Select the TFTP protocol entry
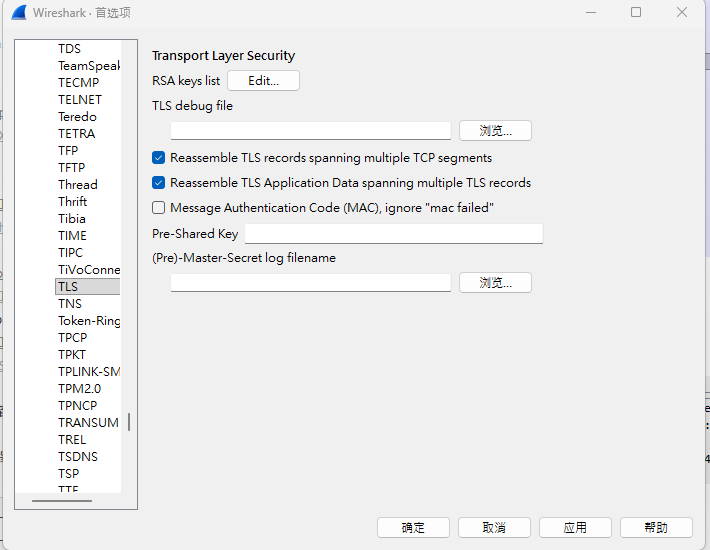The height and width of the screenshot is (550, 710). tap(72, 167)
